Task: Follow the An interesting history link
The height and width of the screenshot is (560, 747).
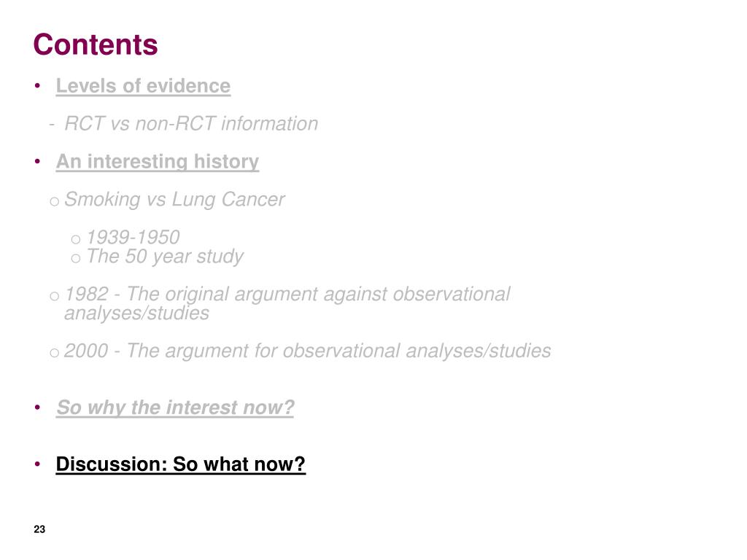Action: (158, 162)
